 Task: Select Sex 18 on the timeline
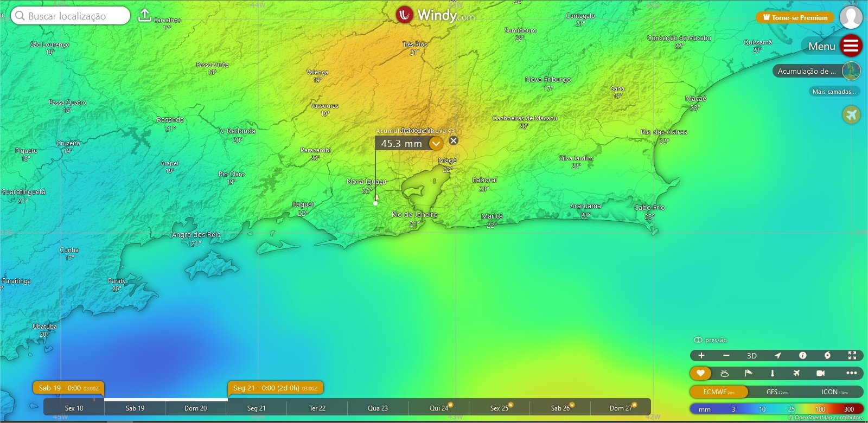[74, 408]
